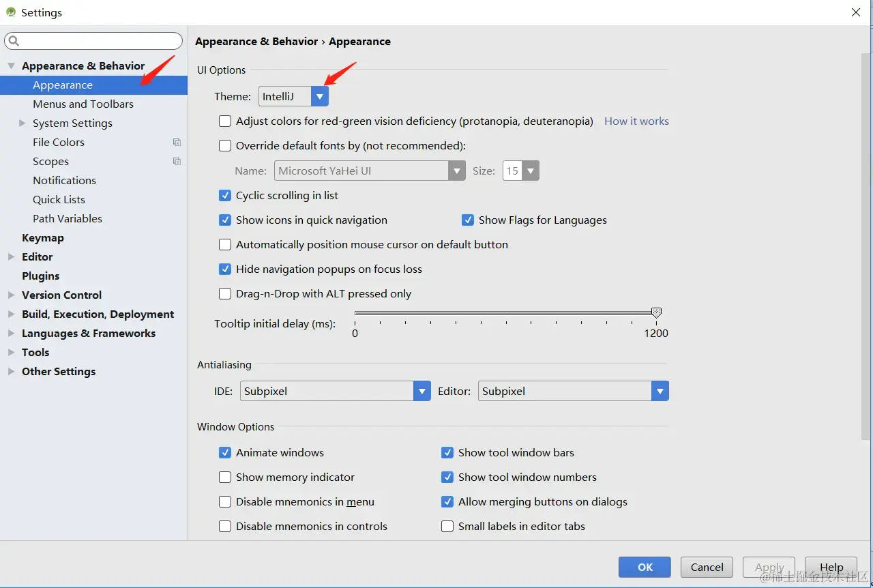This screenshot has width=873, height=588.
Task: Enable Show memory indicator
Action: pyautogui.click(x=225, y=477)
